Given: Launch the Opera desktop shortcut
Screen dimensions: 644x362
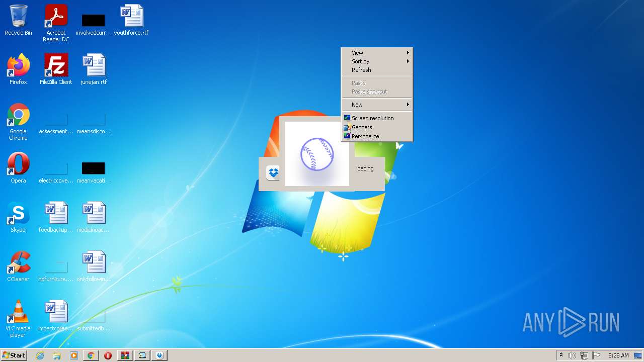Looking at the screenshot, I should coord(18,168).
